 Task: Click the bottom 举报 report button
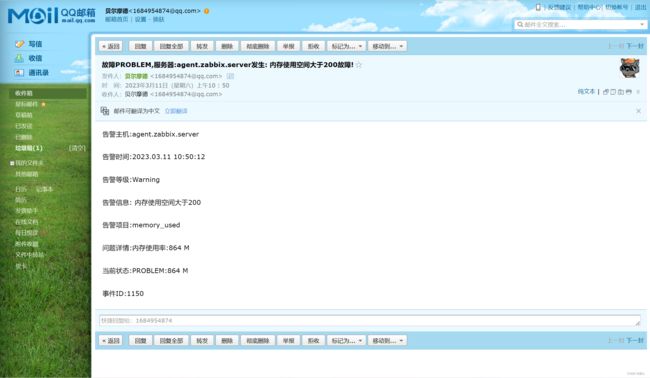point(289,340)
